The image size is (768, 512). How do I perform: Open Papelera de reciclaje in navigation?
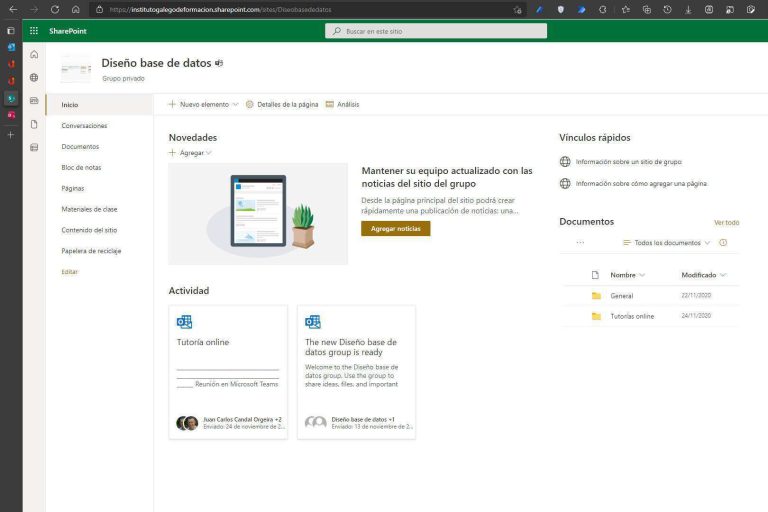pyautogui.click(x=91, y=251)
